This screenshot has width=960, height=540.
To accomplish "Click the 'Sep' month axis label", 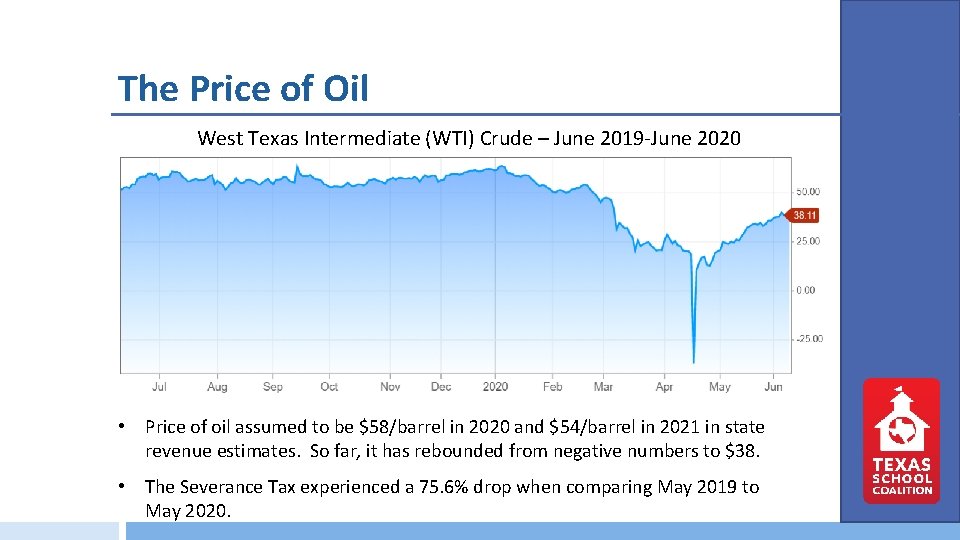I will pos(273,387).
